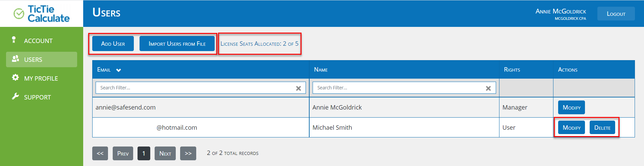Log out using the Logout button
The width and height of the screenshot is (644, 166).
(x=616, y=14)
